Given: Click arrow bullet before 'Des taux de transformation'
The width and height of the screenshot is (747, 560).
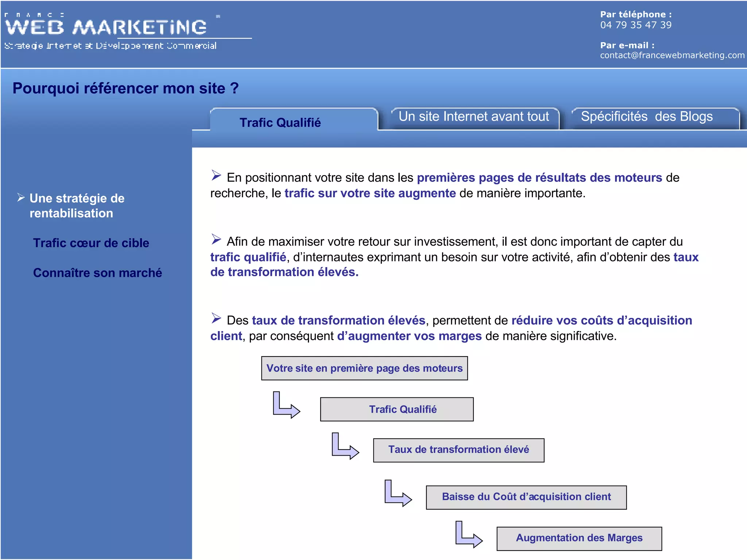Looking at the screenshot, I should click(216, 318).
